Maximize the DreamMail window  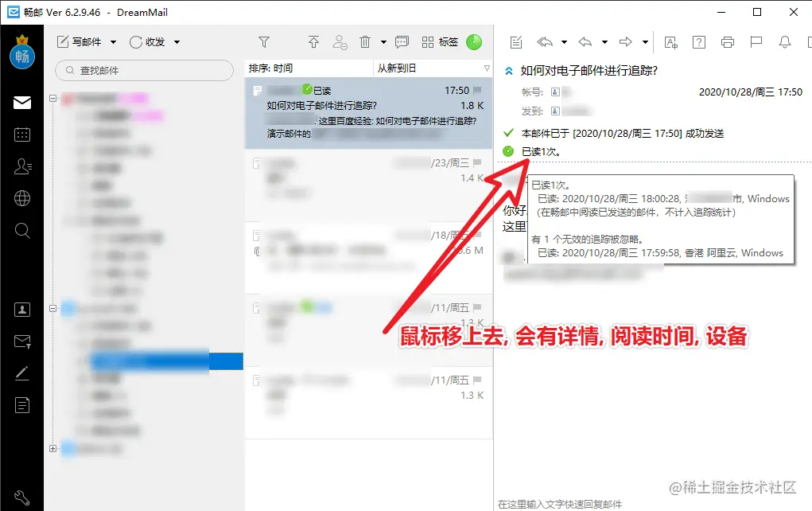pos(757,12)
